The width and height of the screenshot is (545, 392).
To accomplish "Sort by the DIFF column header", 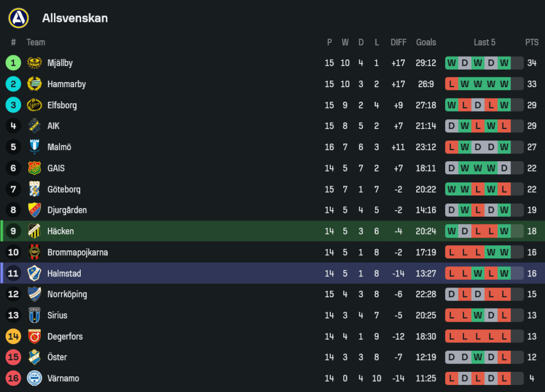I will [398, 42].
